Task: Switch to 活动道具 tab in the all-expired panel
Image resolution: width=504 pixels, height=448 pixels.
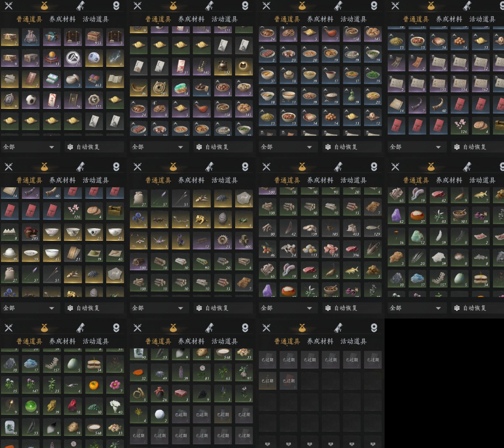Action: 353,341
